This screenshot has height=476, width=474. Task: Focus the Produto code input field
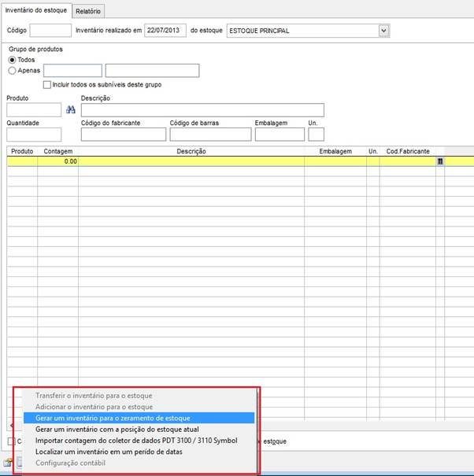pyautogui.click(x=34, y=110)
